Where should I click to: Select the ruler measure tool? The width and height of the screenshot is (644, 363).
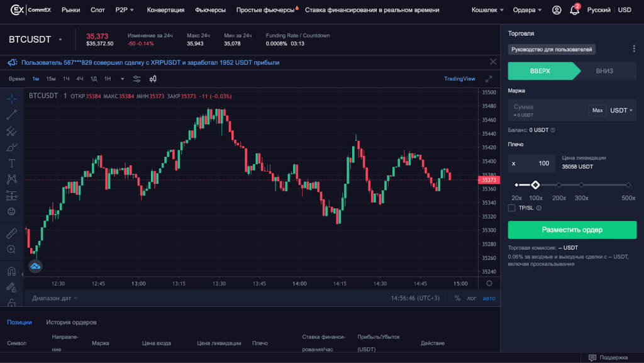[x=11, y=233]
